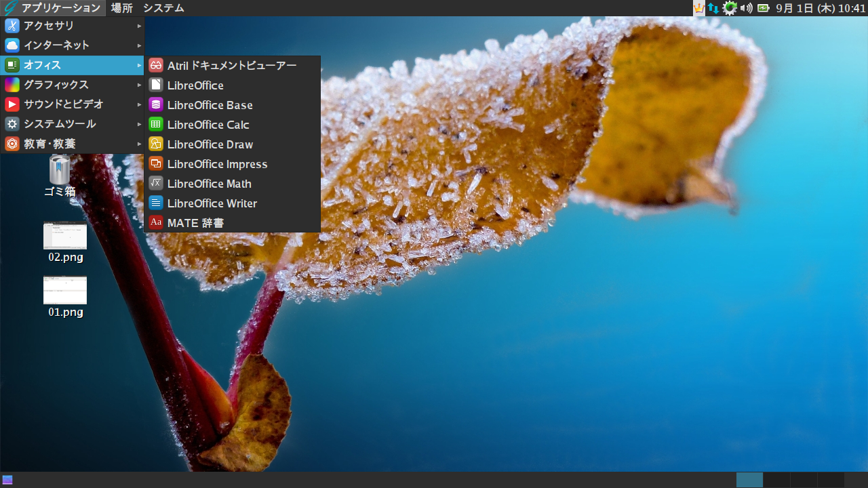Open the ゴミ箱 trash desktop icon
This screenshot has height=488, width=868.
(60, 169)
